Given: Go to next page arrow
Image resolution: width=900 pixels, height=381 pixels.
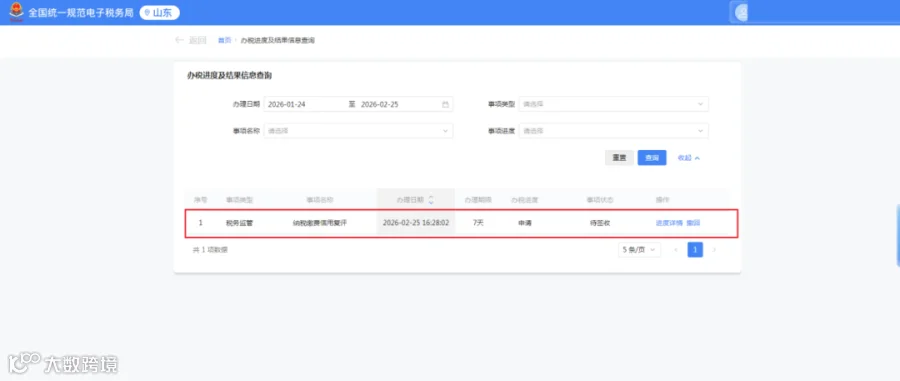Looking at the screenshot, I should point(714,250).
